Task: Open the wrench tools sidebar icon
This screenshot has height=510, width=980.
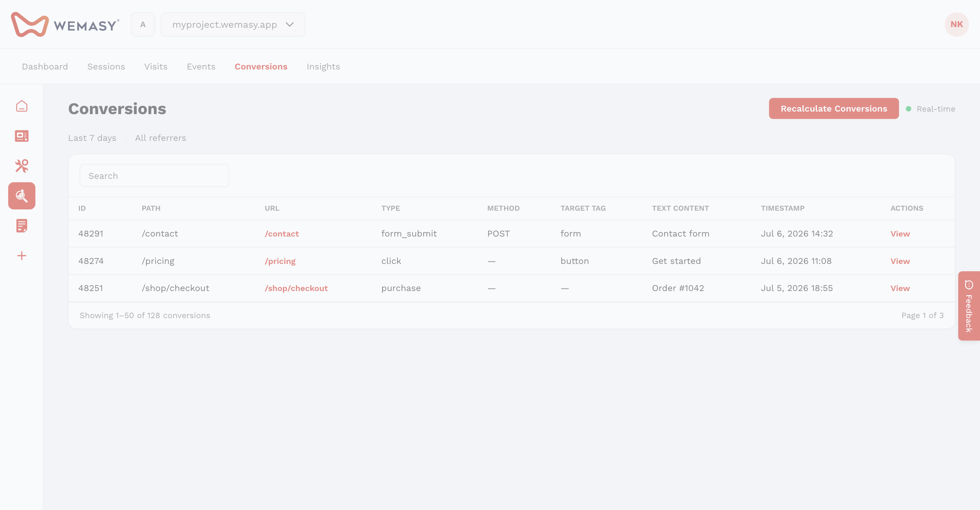Action: (x=22, y=166)
